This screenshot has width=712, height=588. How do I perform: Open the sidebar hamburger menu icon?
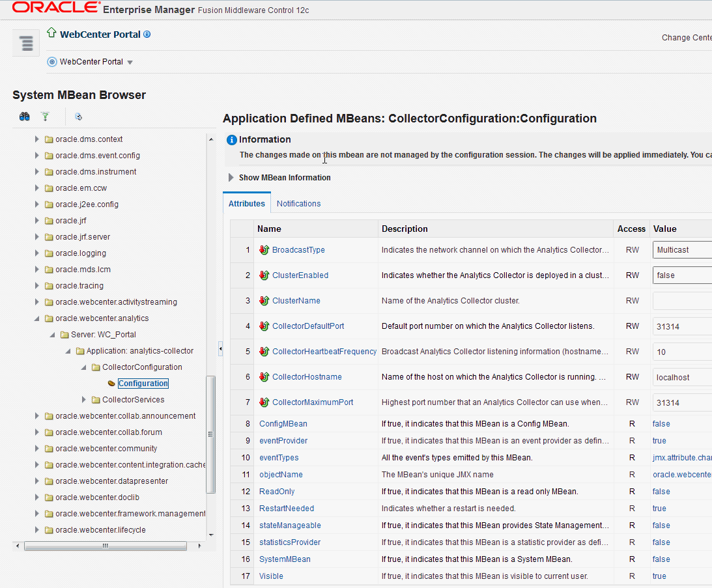tap(25, 42)
